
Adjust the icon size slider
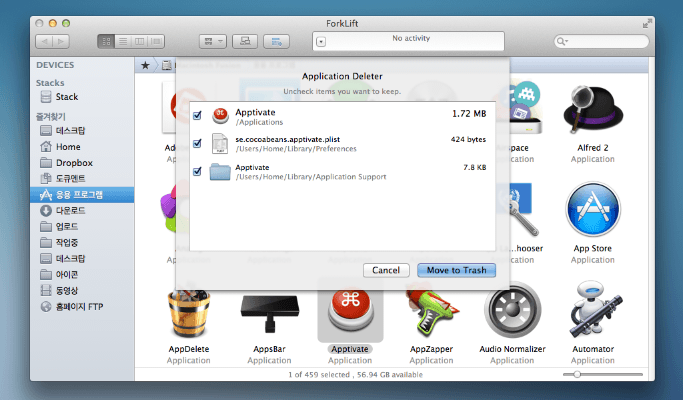point(577,374)
